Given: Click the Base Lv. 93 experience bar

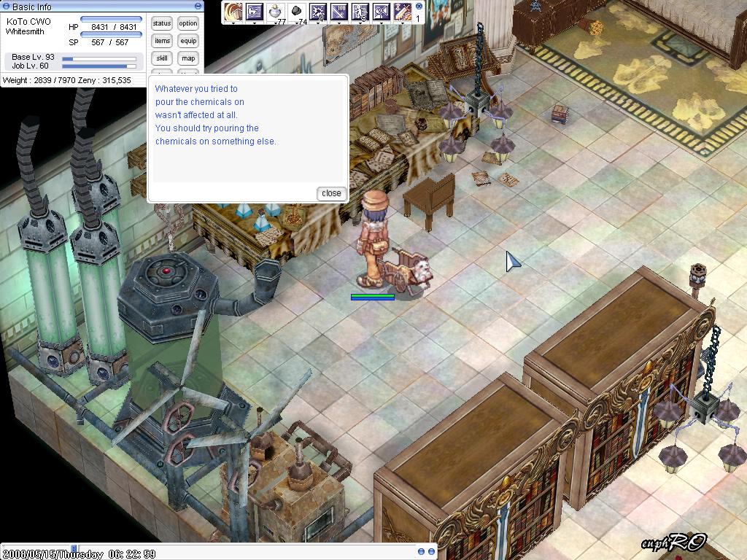Looking at the screenshot, I should coord(99,59).
